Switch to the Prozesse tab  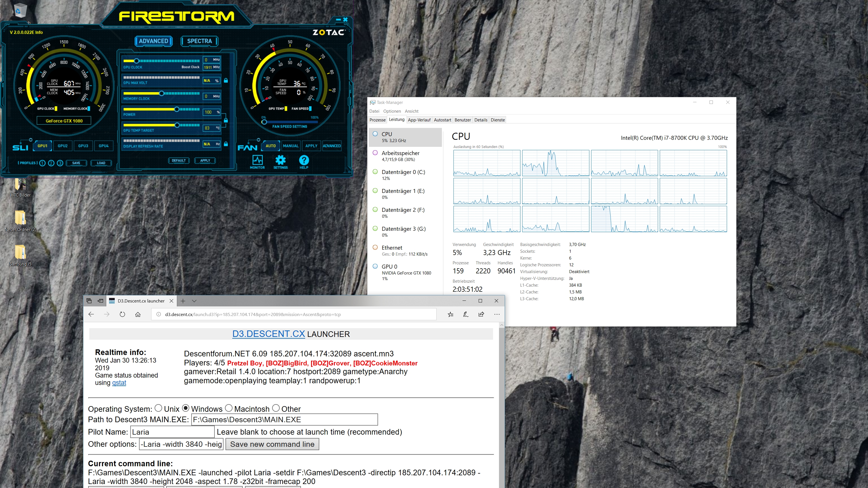click(377, 120)
